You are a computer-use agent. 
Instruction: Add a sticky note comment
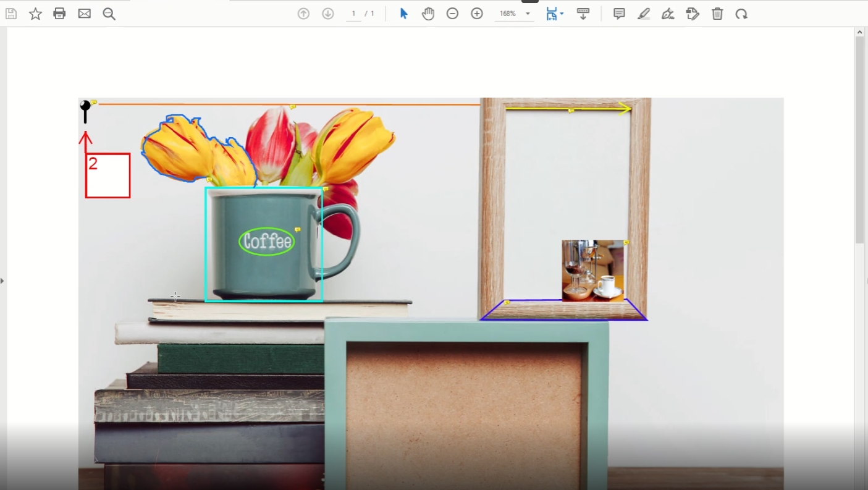tap(619, 14)
